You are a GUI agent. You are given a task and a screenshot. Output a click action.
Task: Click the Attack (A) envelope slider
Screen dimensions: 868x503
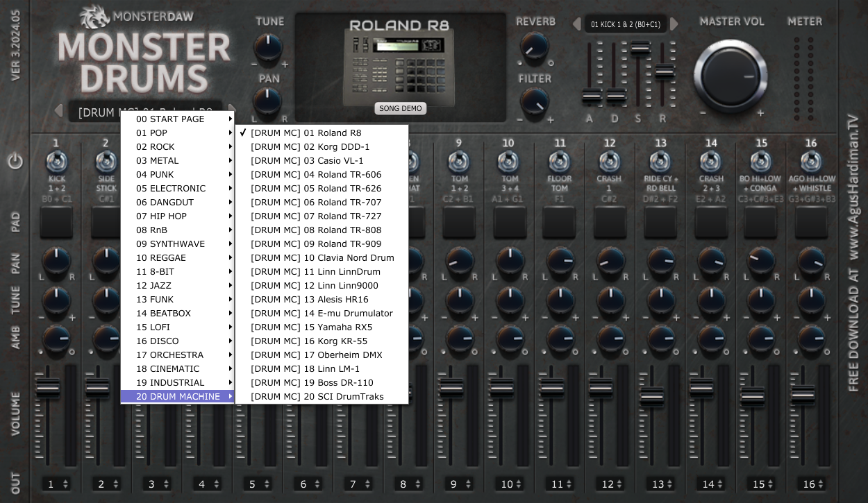[x=591, y=96]
